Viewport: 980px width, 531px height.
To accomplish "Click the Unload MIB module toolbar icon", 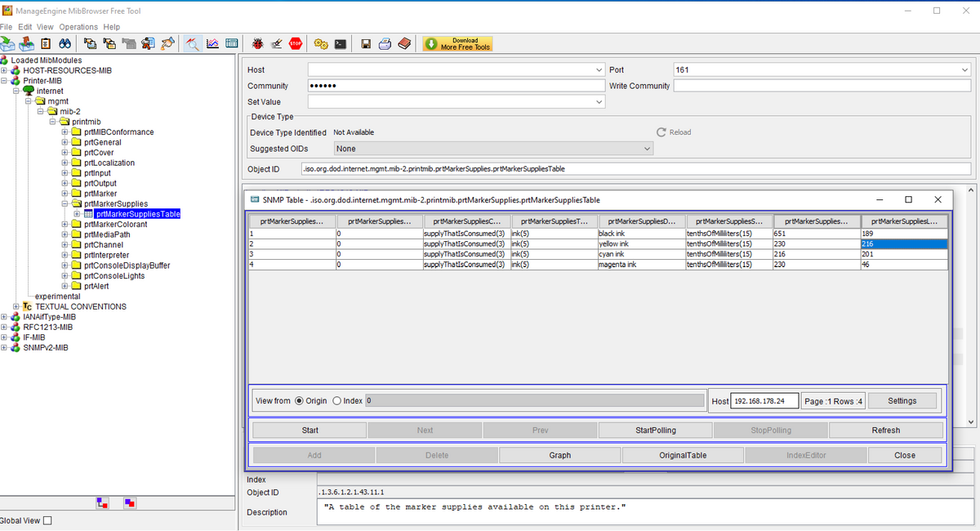I will pos(26,43).
